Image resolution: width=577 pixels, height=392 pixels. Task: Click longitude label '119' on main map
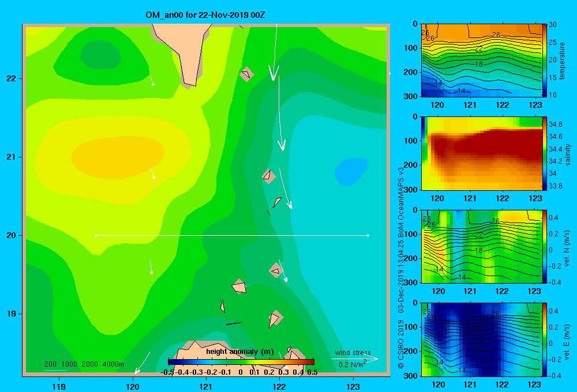59,387
